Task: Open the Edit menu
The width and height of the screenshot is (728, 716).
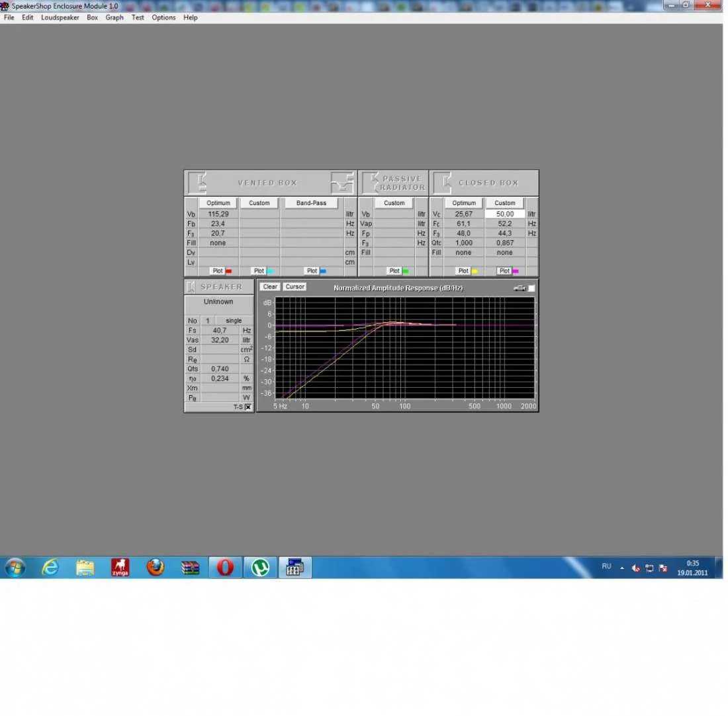Action: tap(27, 17)
